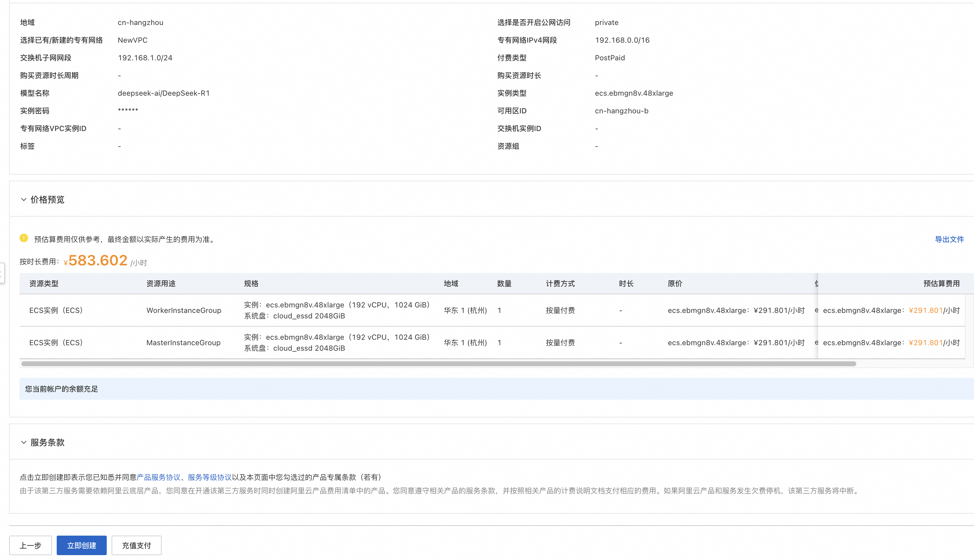The width and height of the screenshot is (974, 560).
Task: Click the deepseek-ai/DeepSeek-R1 model name value
Action: [163, 93]
